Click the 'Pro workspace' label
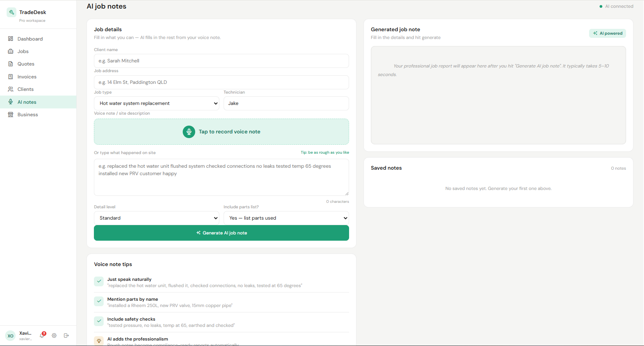 point(32,21)
